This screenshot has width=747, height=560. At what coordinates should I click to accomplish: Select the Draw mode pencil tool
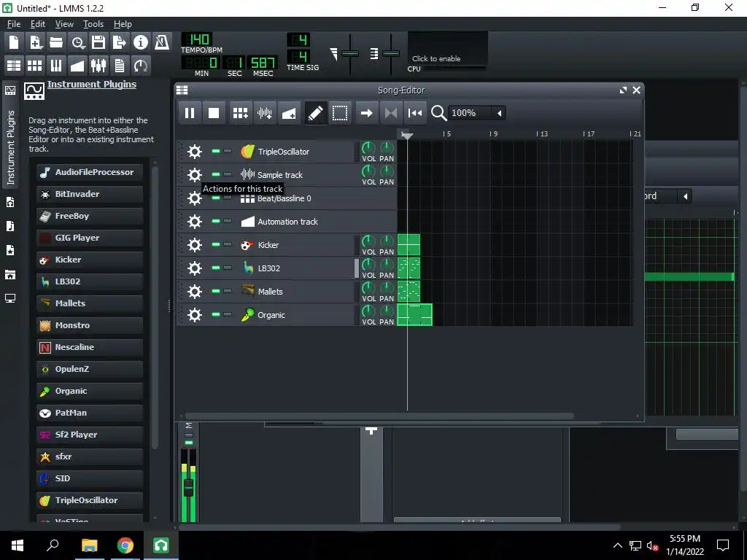(x=315, y=113)
